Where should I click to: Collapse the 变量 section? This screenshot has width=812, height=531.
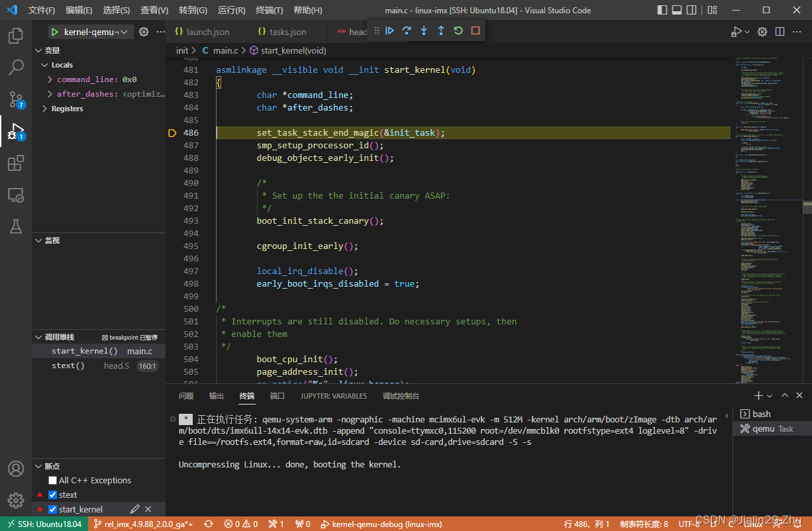pyautogui.click(x=38, y=50)
